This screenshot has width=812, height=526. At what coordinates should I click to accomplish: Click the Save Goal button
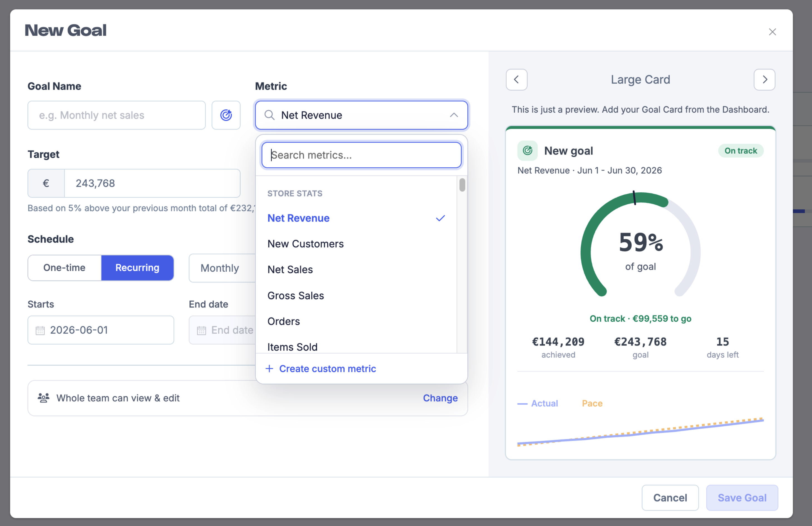coord(742,497)
